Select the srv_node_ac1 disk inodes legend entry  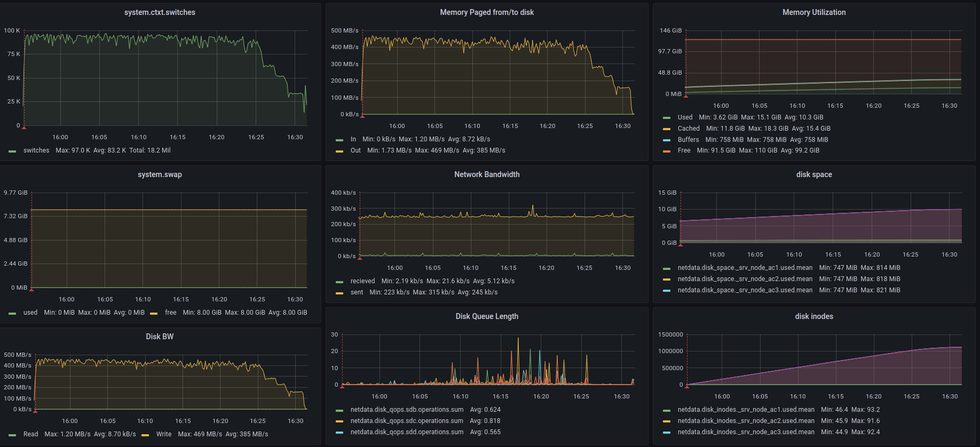tap(746, 410)
